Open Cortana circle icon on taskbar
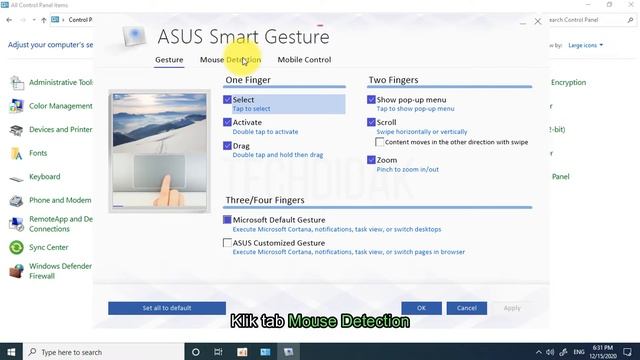The image size is (640, 360). (196, 352)
